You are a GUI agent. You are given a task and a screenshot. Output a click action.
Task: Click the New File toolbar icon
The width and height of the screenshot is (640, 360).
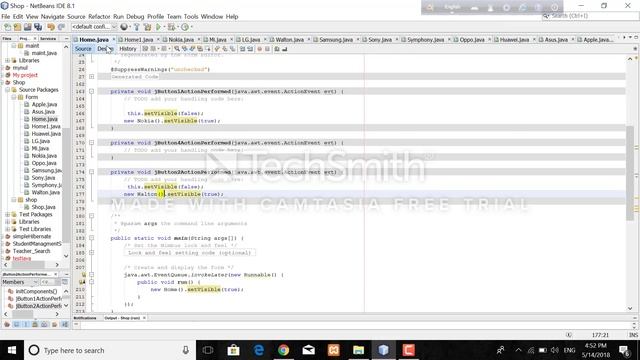pyautogui.click(x=7, y=27)
